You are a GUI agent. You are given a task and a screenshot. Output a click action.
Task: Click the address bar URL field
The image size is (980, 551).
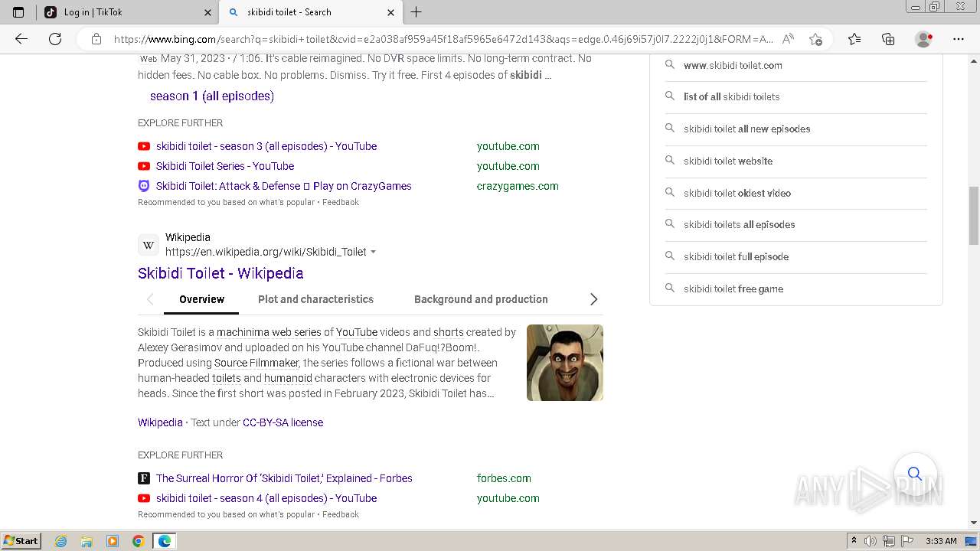443,39
